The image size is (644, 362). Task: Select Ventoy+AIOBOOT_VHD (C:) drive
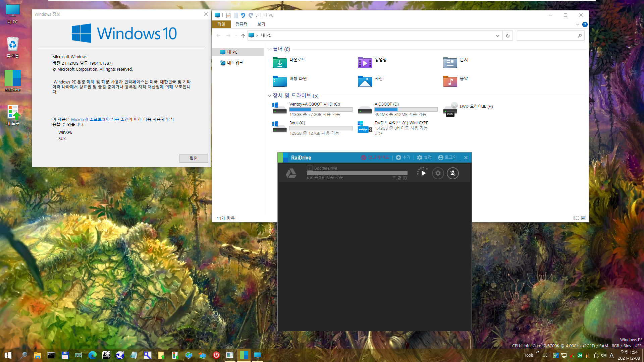click(x=312, y=109)
